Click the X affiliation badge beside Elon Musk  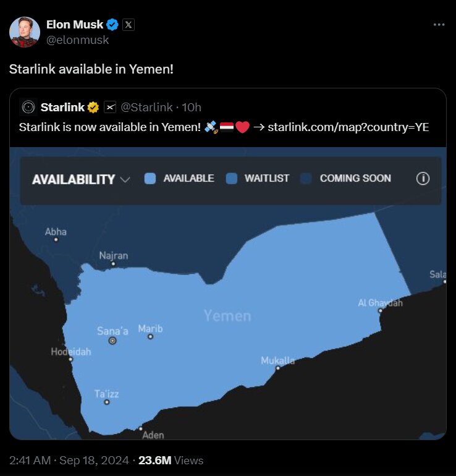click(128, 25)
